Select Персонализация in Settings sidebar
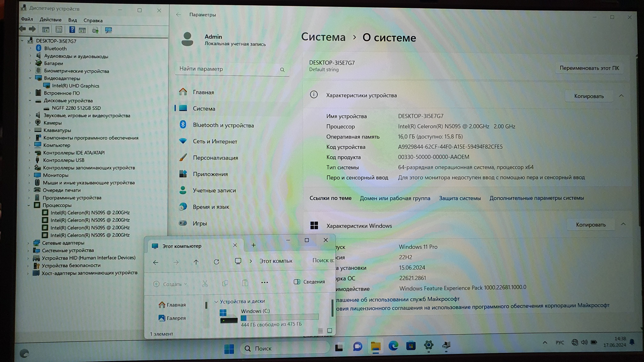 (x=215, y=158)
